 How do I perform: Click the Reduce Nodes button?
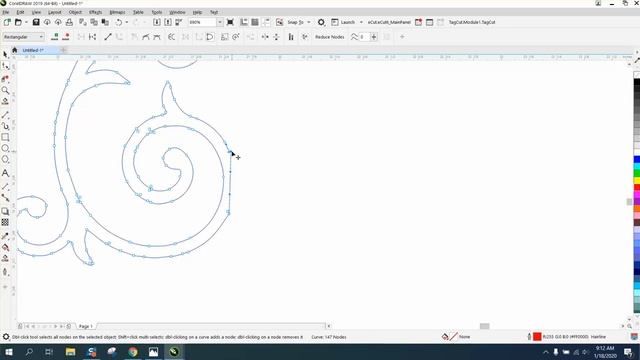coord(329,37)
